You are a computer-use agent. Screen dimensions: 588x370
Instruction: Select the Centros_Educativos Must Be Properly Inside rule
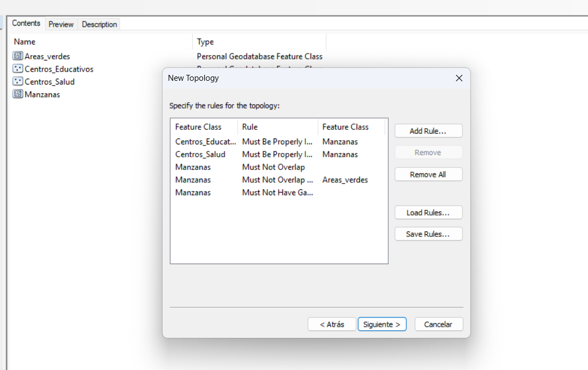277,142
